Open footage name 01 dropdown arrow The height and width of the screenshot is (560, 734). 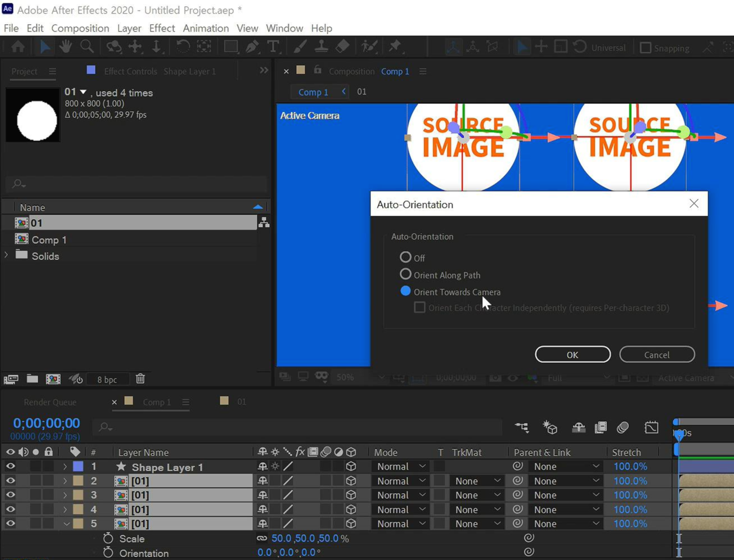point(83,92)
